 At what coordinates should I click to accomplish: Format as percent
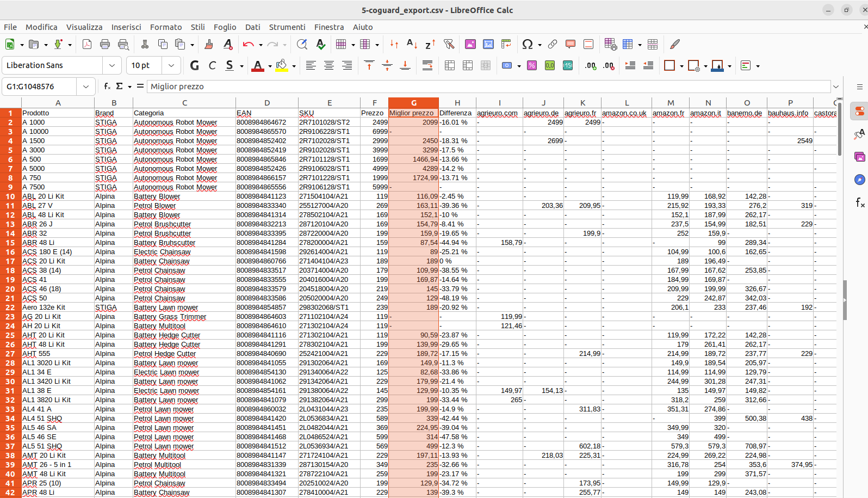532,65
